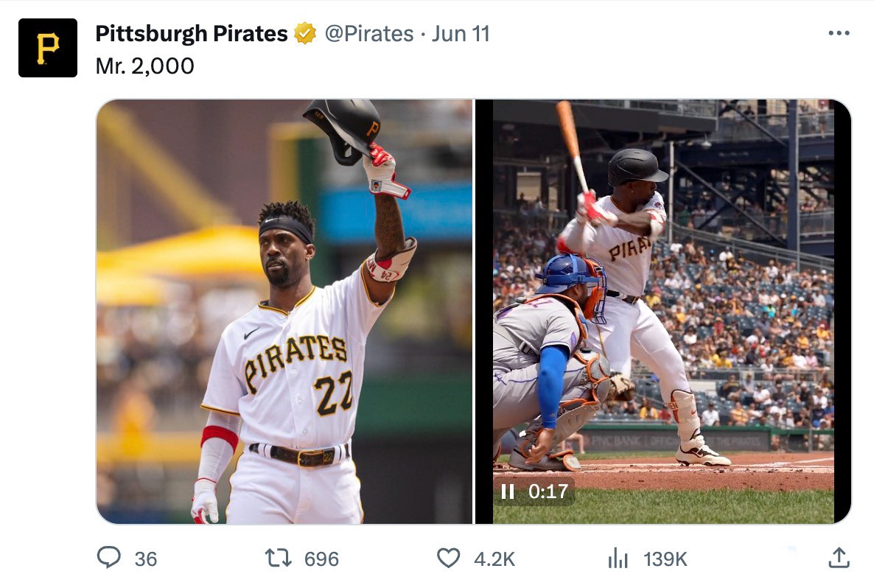This screenshot has width=874, height=588.
Task: Open view analytics bar chart icon
Action: (618, 559)
